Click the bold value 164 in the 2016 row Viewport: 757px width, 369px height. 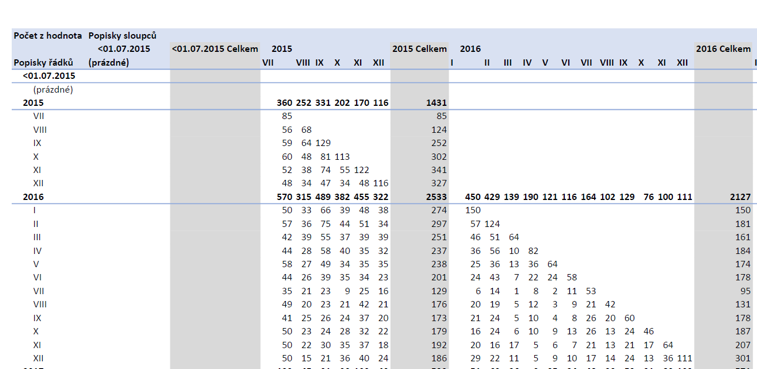[589, 197]
